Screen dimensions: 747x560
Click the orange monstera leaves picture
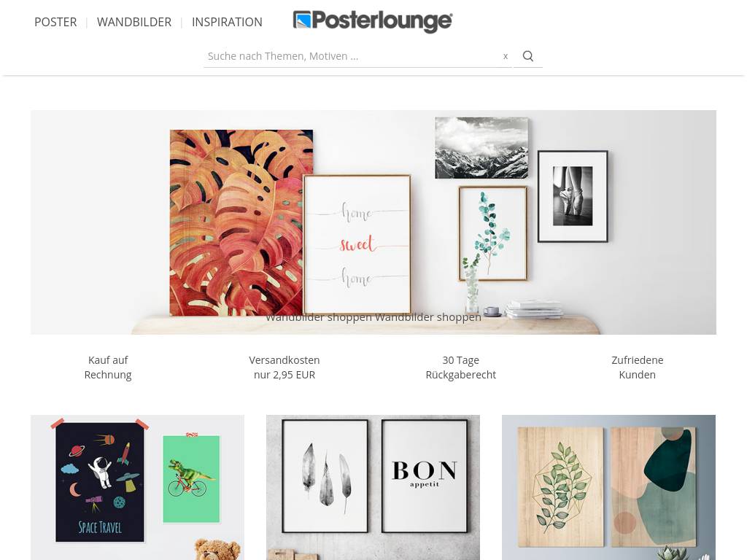(237, 222)
